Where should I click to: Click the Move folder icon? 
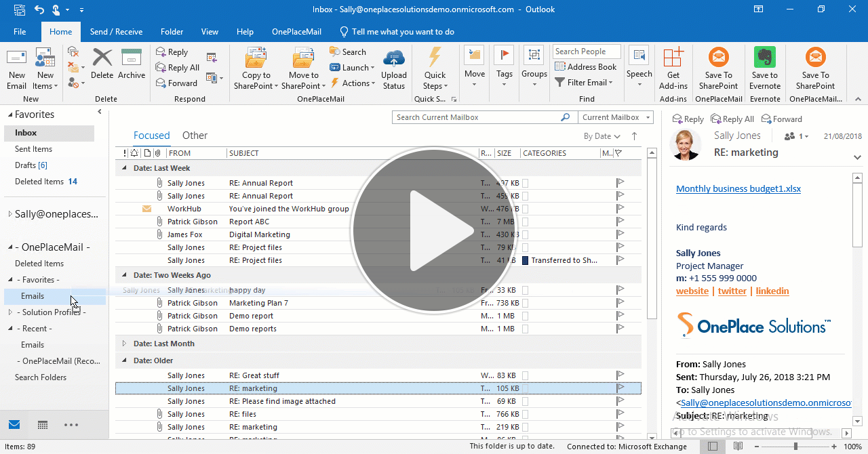475,56
